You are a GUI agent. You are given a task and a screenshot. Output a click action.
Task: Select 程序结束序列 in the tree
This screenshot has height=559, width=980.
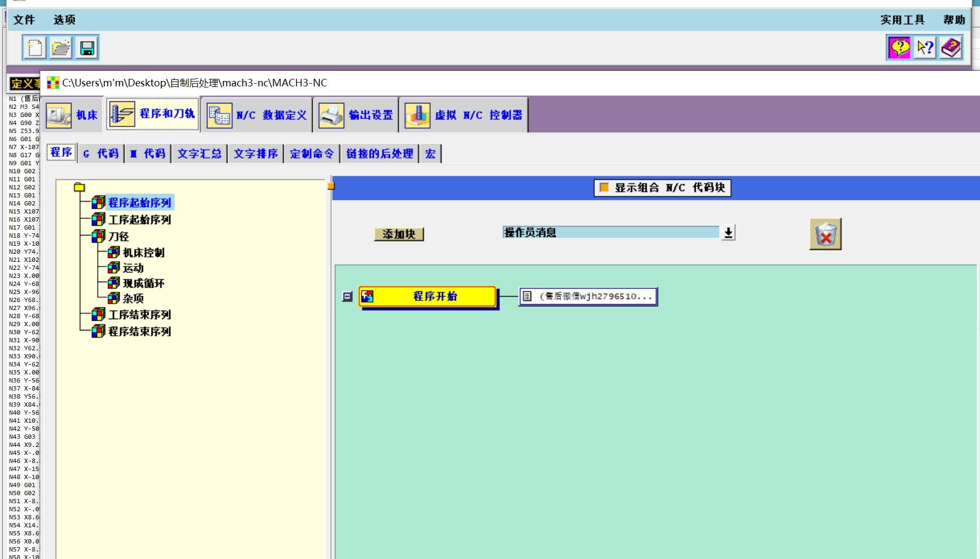click(139, 332)
